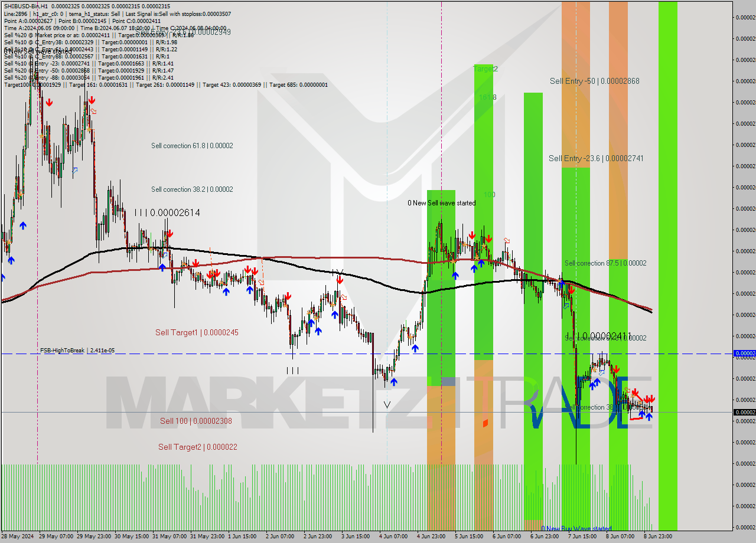This screenshot has height=543, width=756.
Task: Select the 'Time A:2024.06.05 09:00:00' line
Action: pos(115,28)
